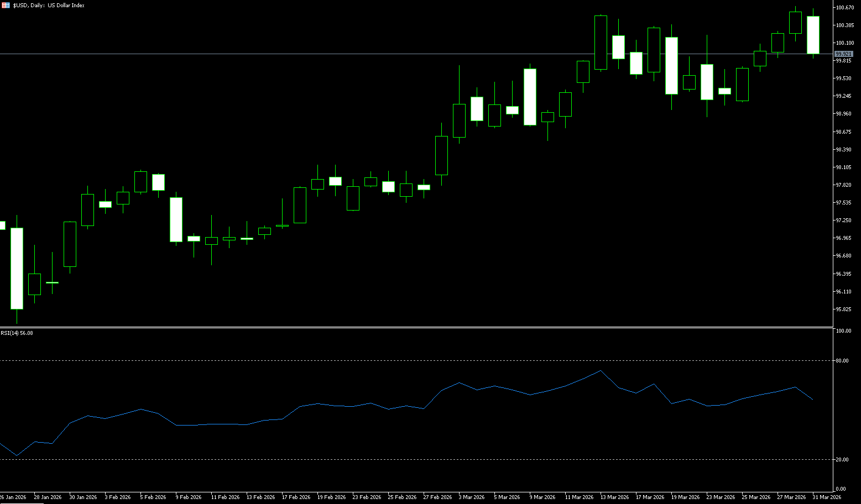Click the 17 Feb 2026 date on the time axis
This screenshot has width=861, height=504.
296,497
